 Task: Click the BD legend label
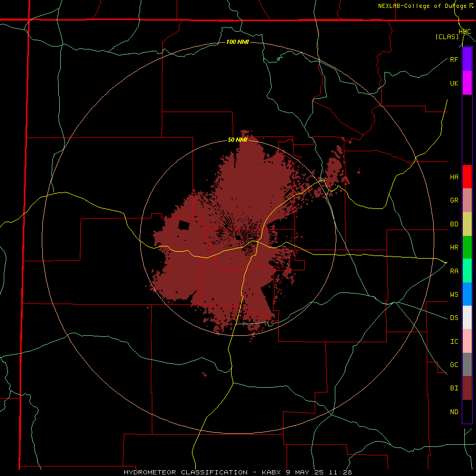[x=454, y=224]
